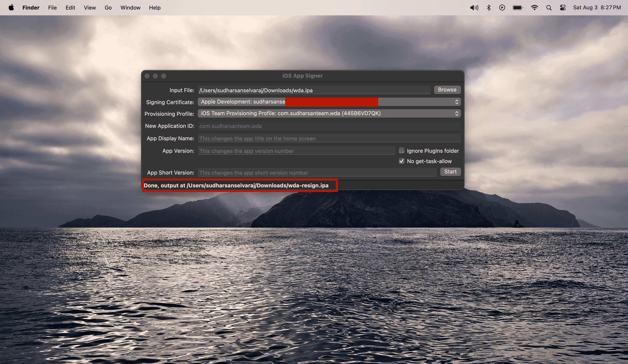Open the Apple menu icon
This screenshot has width=628, height=364.
pos(11,7)
